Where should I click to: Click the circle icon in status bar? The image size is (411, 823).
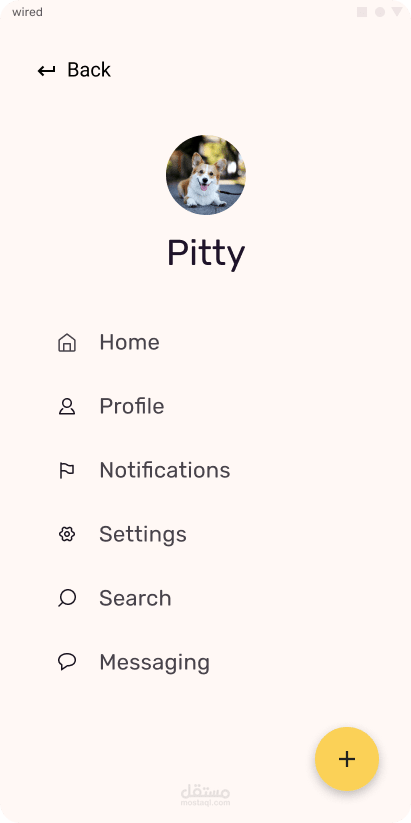[x=380, y=12]
